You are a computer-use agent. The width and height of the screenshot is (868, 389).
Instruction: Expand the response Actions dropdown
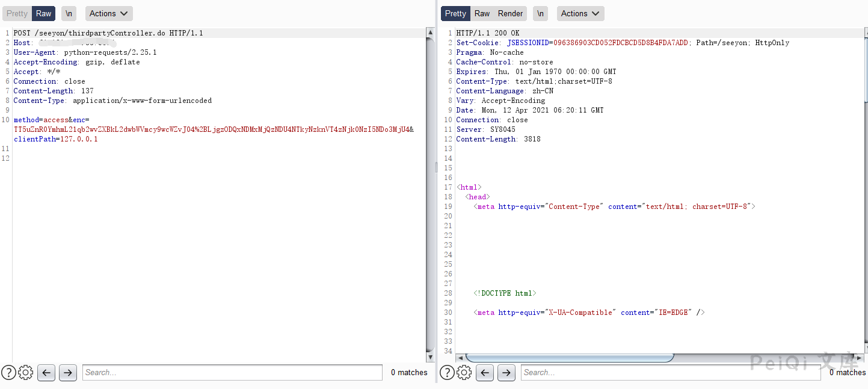(x=580, y=13)
